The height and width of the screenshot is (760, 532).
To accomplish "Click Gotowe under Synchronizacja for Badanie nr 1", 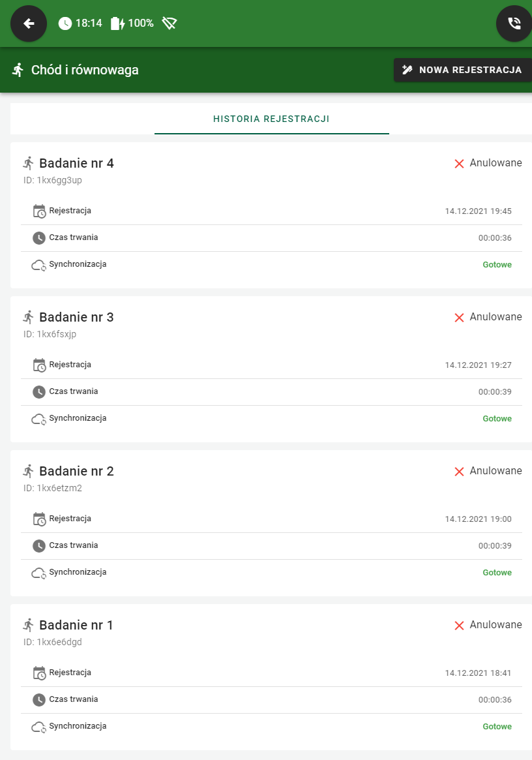I will [497, 726].
